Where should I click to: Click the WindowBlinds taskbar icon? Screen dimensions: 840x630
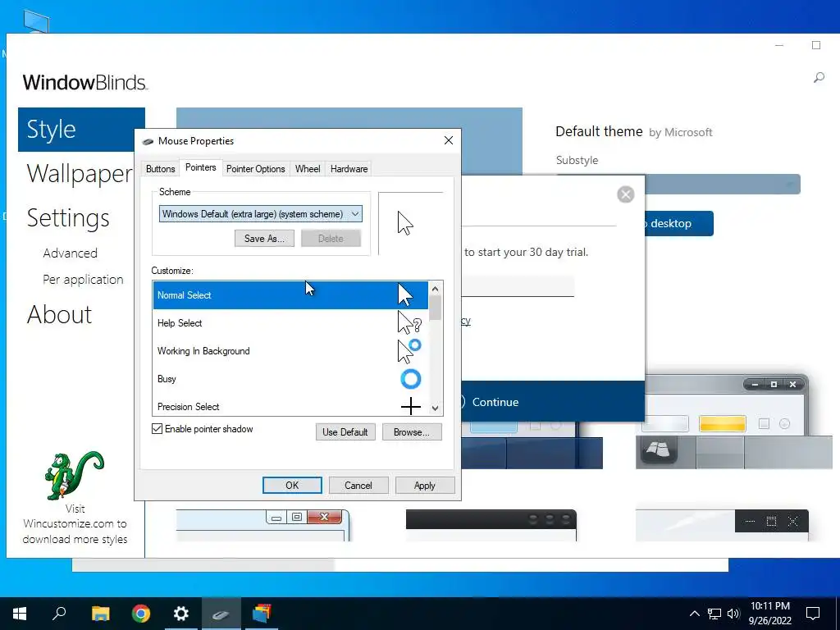262,614
